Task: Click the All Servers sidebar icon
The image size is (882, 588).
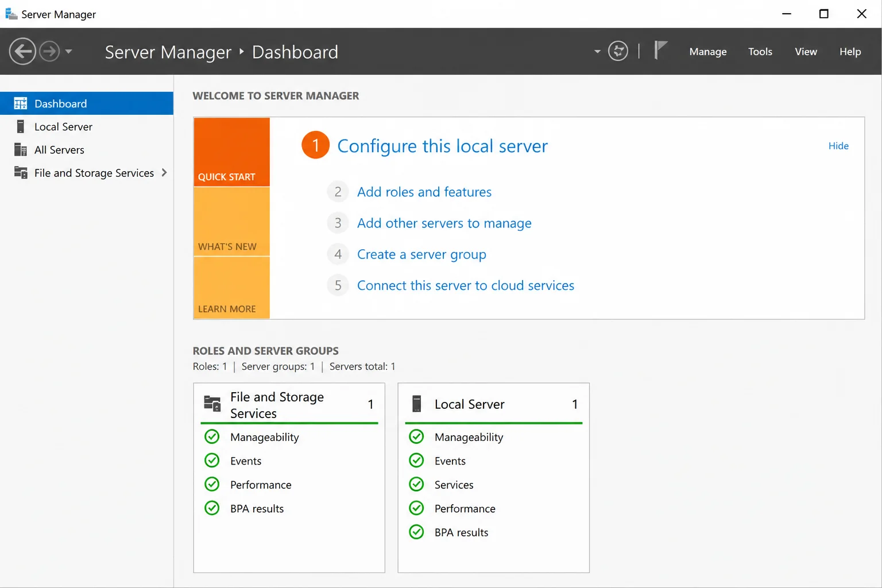Action: coord(21,149)
